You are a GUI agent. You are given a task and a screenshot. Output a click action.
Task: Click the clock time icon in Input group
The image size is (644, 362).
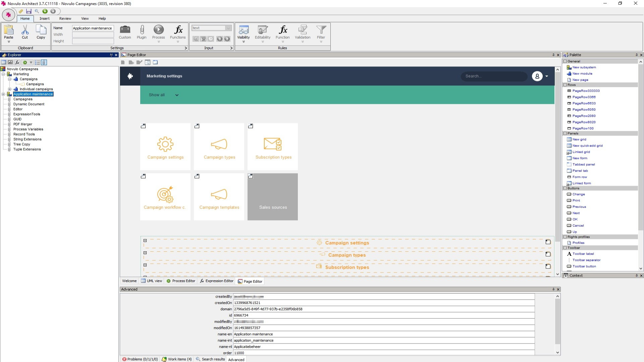coord(211,39)
